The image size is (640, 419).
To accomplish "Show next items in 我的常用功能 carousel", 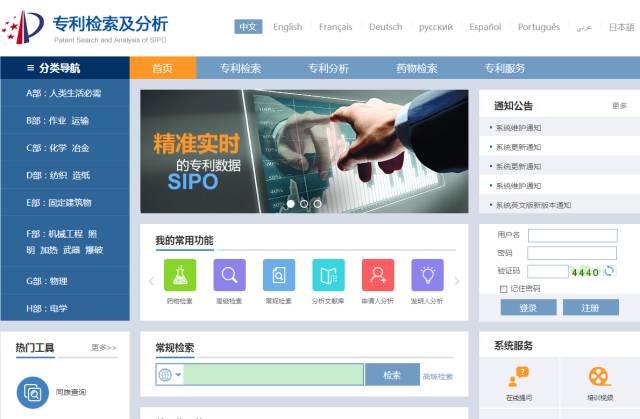I will click(x=457, y=281).
